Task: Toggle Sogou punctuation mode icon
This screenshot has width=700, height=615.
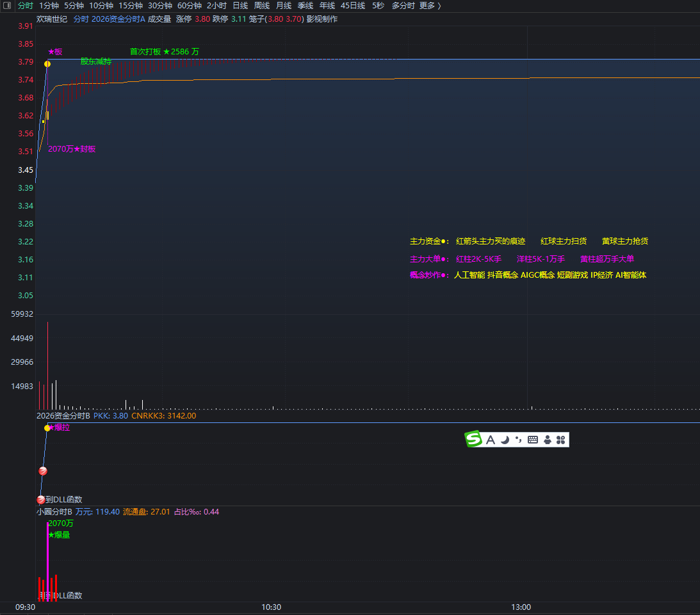Action: click(518, 440)
